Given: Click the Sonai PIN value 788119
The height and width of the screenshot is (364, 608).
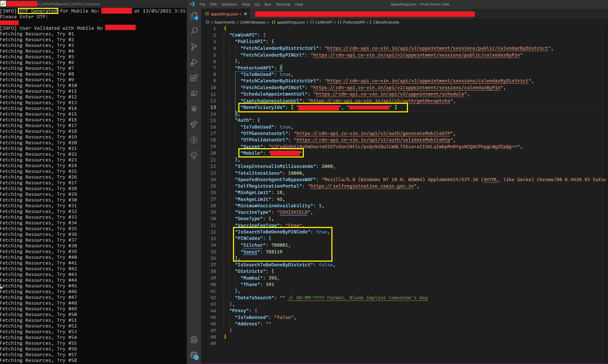Looking at the screenshot, I should pos(274,252).
